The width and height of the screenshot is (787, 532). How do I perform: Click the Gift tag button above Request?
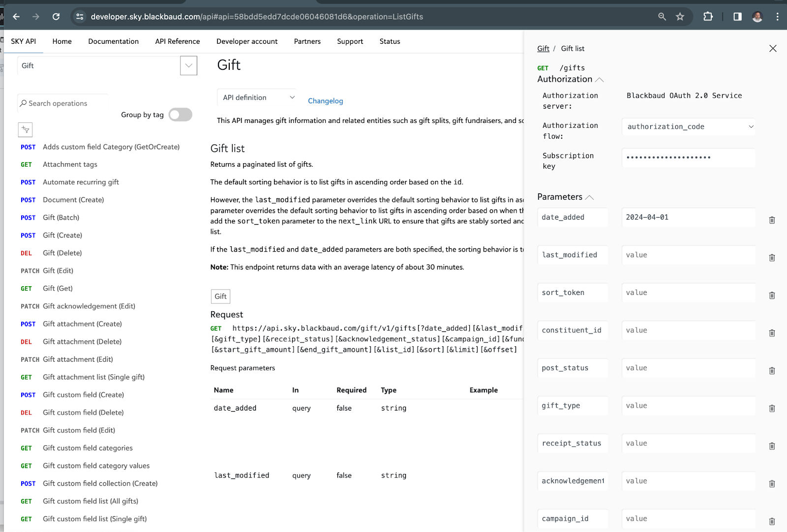(220, 296)
